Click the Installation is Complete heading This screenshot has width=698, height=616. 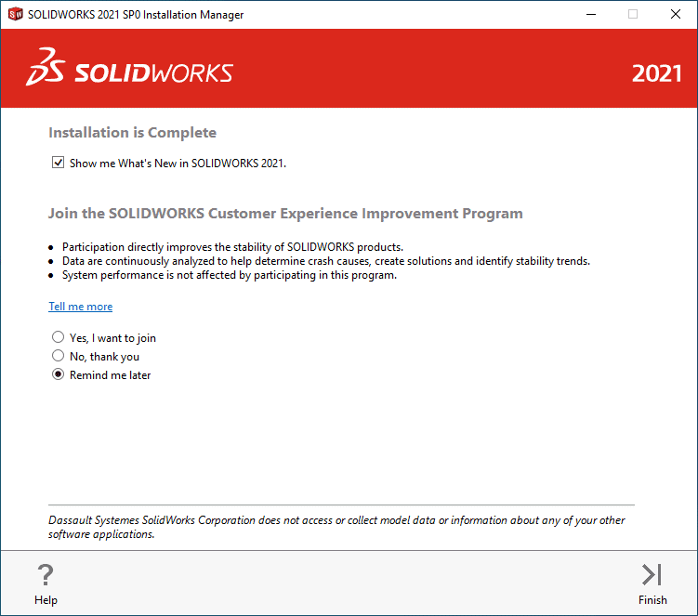click(132, 133)
